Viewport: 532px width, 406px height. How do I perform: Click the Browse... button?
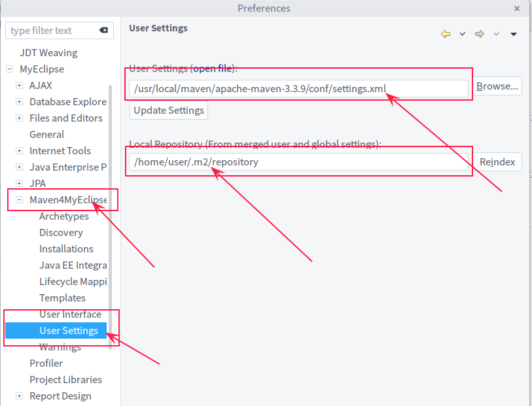(x=497, y=86)
